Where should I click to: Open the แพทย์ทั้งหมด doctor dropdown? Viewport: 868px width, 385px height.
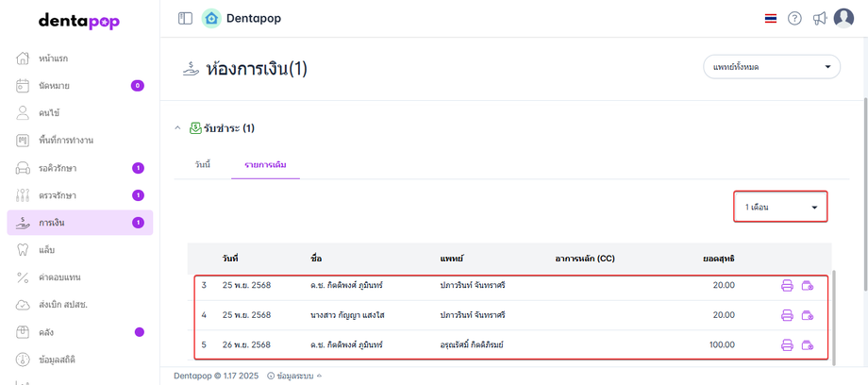click(771, 67)
